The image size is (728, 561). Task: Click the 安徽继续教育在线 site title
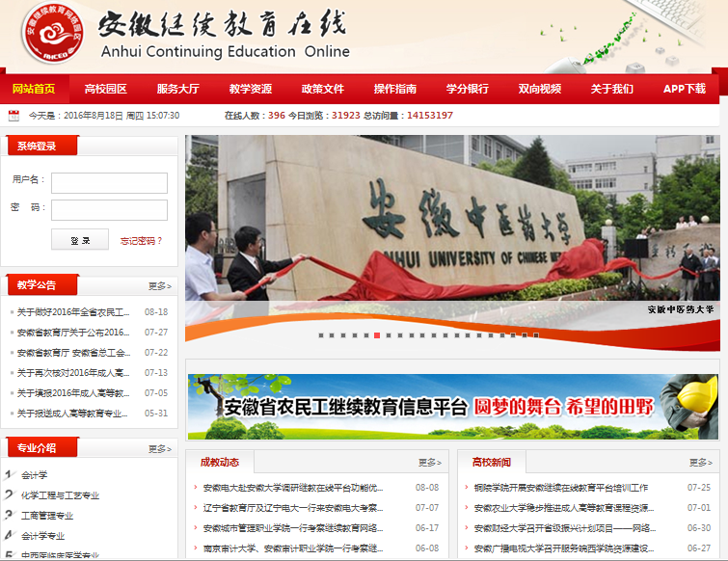click(223, 25)
